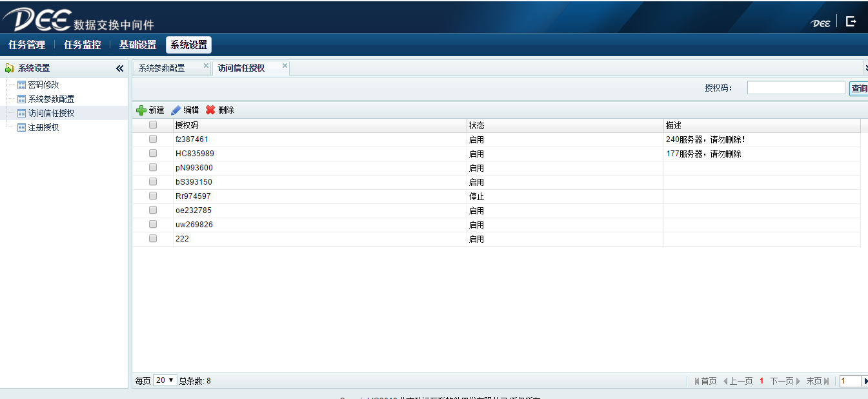Viewport: 868px width, 399px height.
Task: Close the 系统参数配置 tab
Action: (x=206, y=66)
